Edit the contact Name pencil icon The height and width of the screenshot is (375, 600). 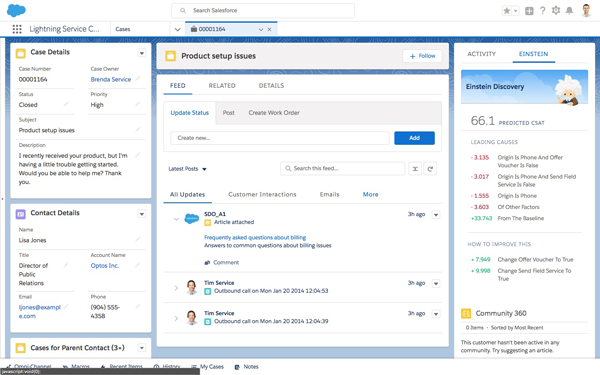[x=138, y=240]
